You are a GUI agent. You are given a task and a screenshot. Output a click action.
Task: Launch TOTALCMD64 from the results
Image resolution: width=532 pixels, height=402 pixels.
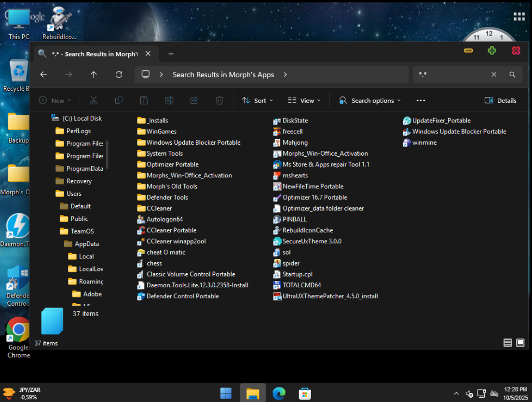pyautogui.click(x=301, y=285)
